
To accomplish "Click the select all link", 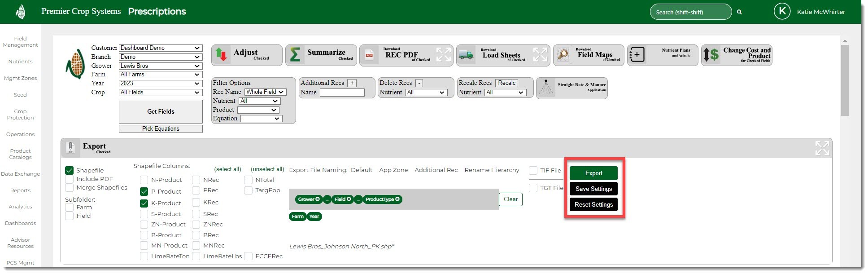I will coord(227,169).
